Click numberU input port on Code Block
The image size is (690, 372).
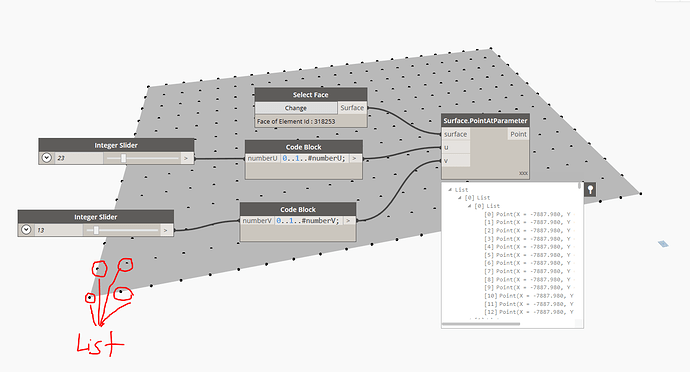[x=263, y=158]
